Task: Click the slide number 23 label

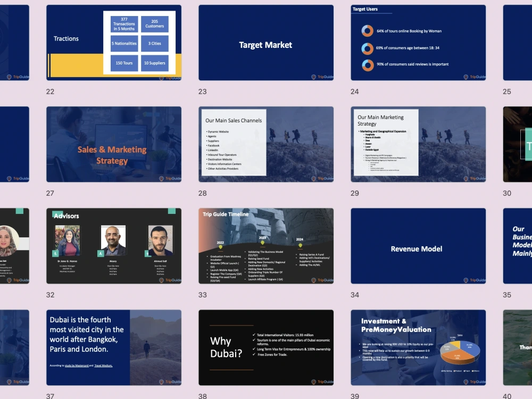Action: click(203, 92)
